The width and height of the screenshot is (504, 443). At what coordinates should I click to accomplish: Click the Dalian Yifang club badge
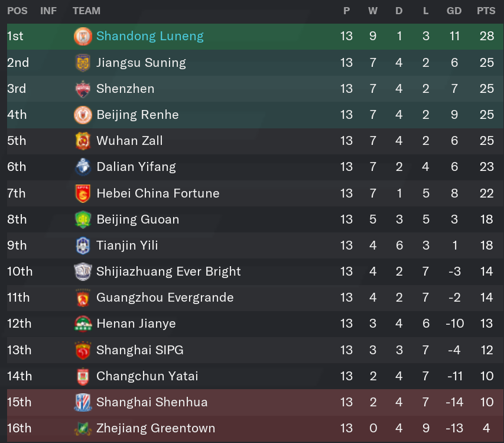83,167
